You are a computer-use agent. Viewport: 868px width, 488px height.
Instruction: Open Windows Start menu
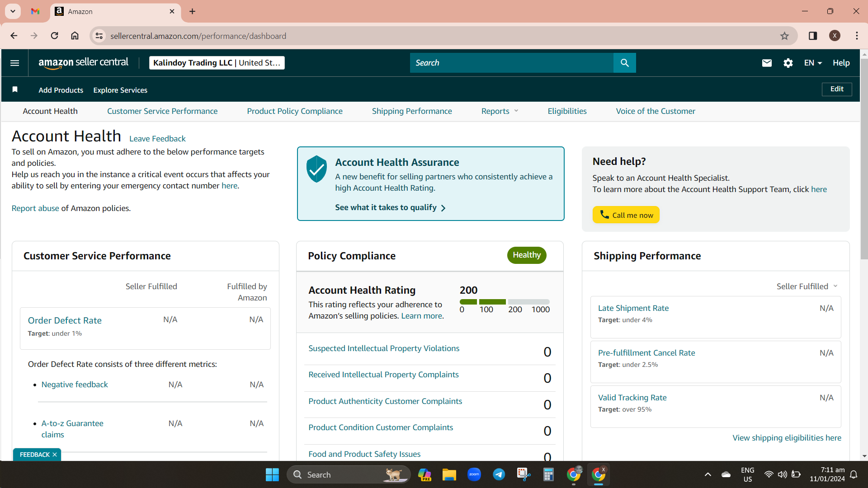coord(272,474)
